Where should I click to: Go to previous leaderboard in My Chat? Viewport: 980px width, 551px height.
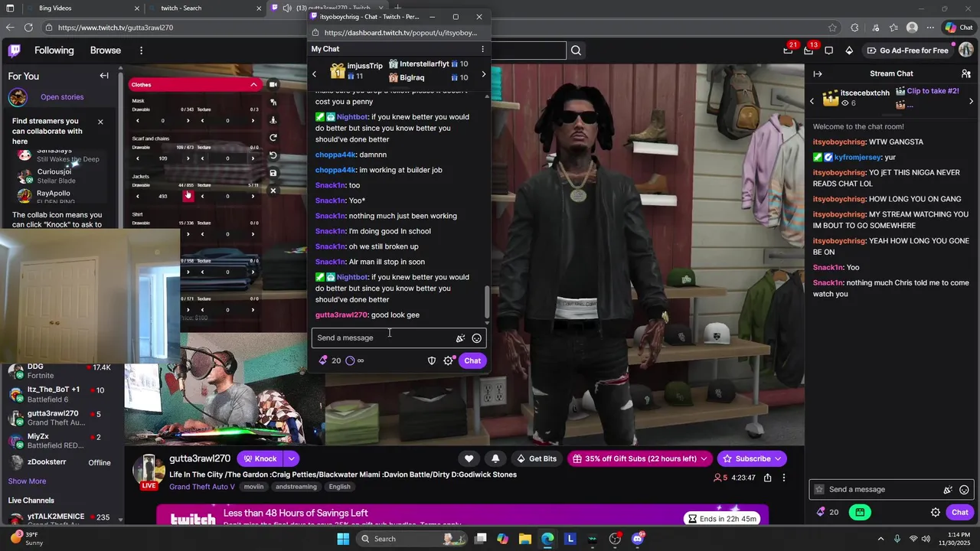tap(314, 74)
